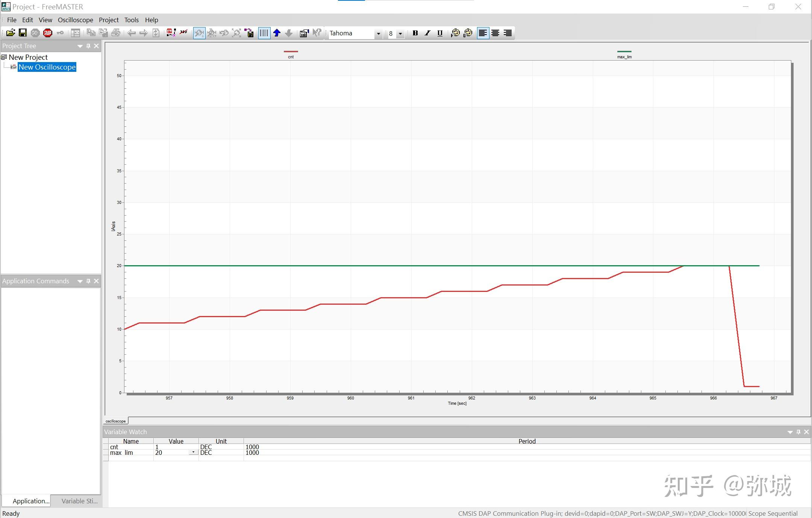Select New Oscilloscope tree item

click(47, 67)
